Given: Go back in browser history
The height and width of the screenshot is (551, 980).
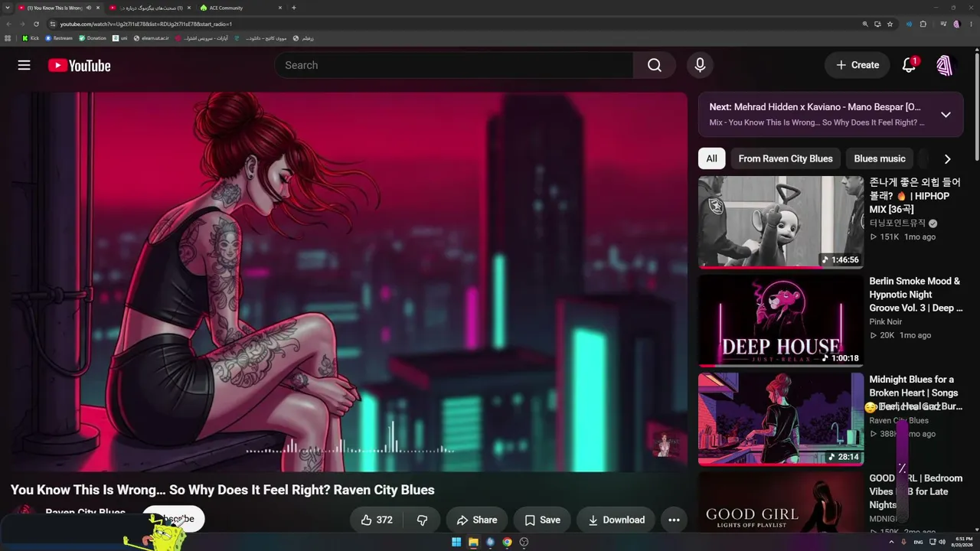Looking at the screenshot, I should [x=9, y=24].
